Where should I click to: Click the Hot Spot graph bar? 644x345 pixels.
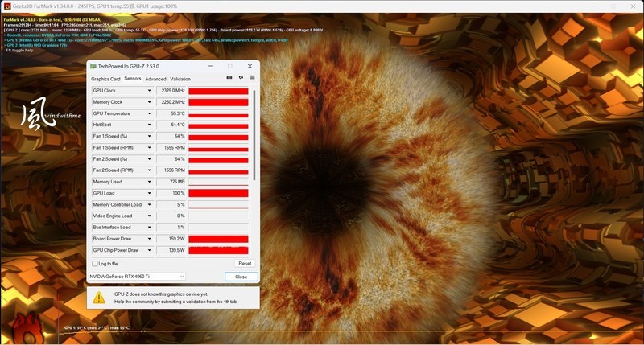click(x=218, y=125)
